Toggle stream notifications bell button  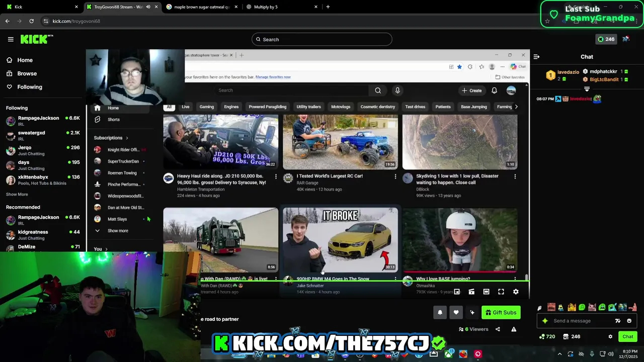tap(440, 312)
